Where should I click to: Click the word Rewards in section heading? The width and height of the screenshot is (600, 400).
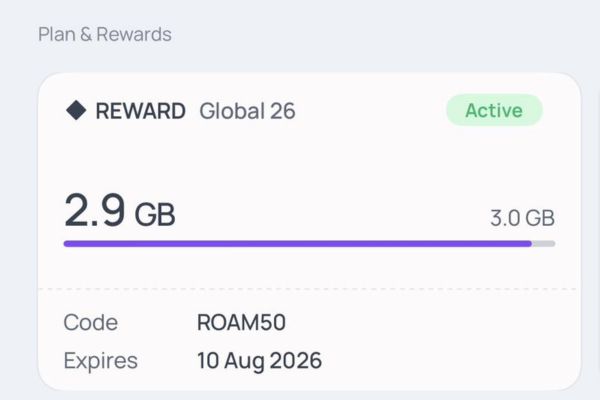click(x=139, y=35)
